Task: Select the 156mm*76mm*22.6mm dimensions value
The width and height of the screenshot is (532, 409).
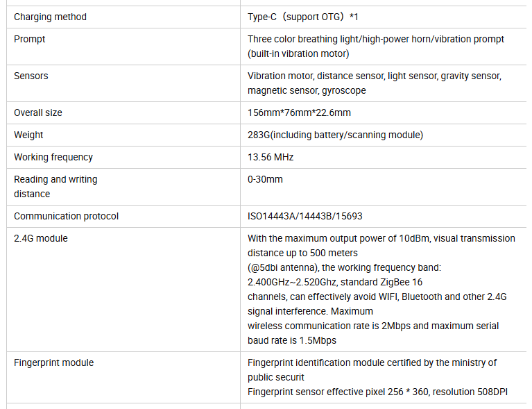Action: coord(299,112)
